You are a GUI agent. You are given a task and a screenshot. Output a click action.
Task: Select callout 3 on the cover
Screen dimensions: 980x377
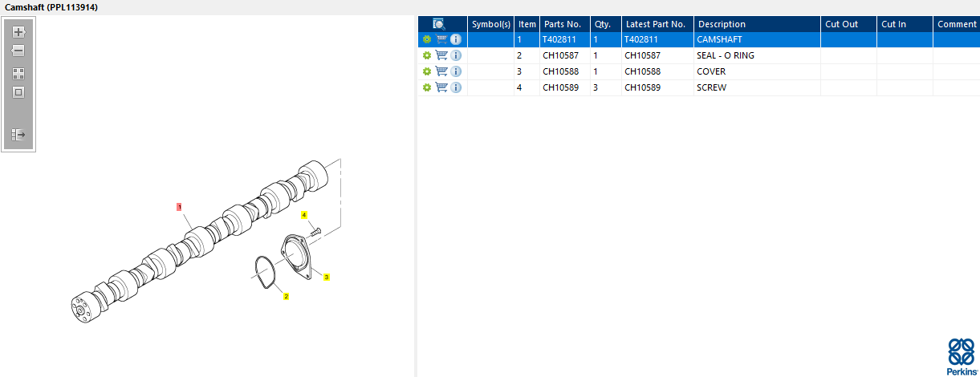tap(327, 277)
